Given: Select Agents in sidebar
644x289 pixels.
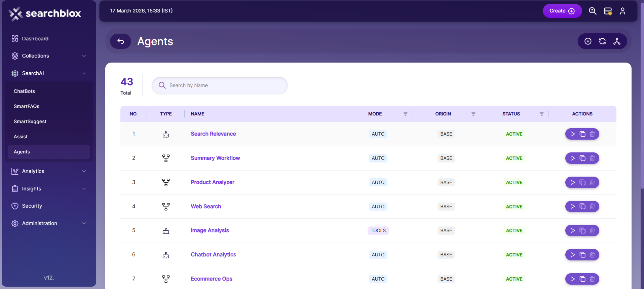Looking at the screenshot, I should pyautogui.click(x=49, y=152).
